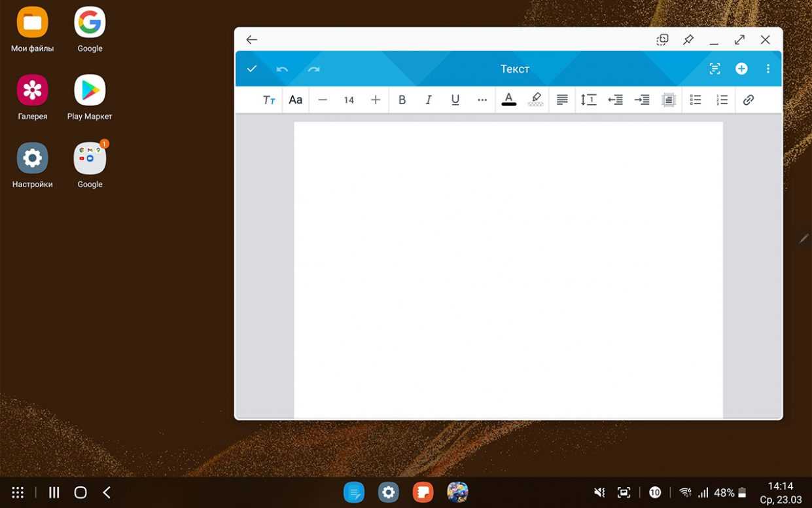Insert a hyperlink with link icon

tap(749, 100)
